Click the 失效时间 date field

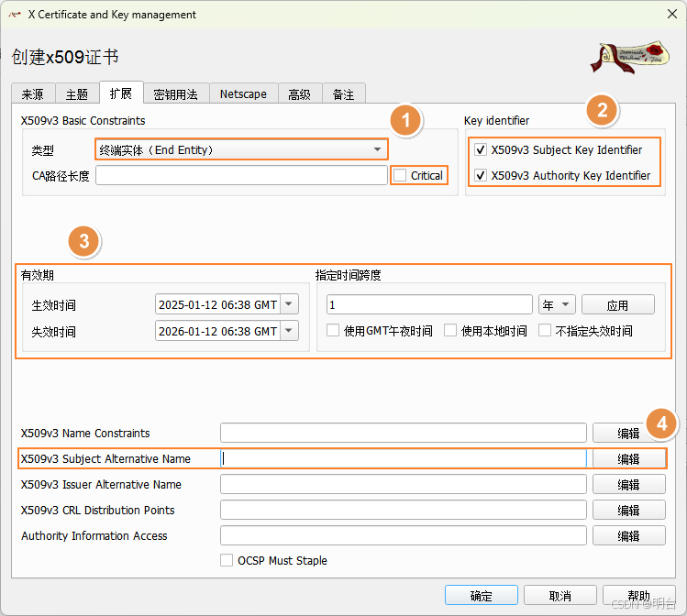pyautogui.click(x=217, y=331)
